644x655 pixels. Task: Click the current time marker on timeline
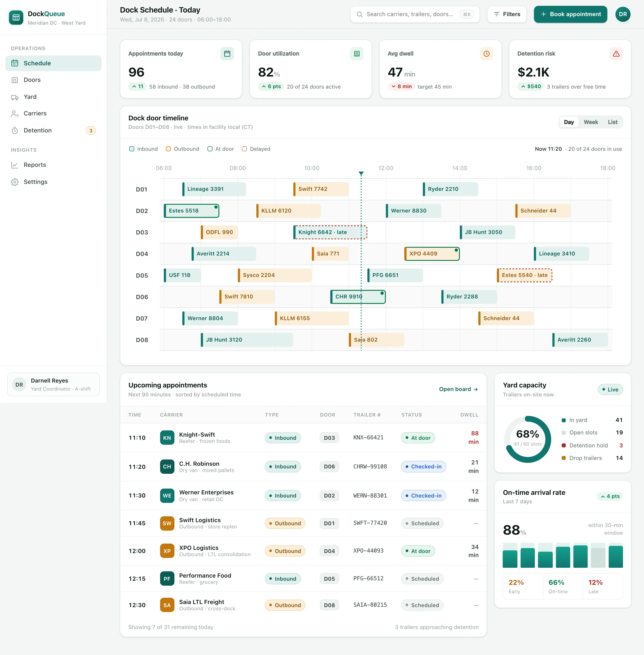click(361, 174)
